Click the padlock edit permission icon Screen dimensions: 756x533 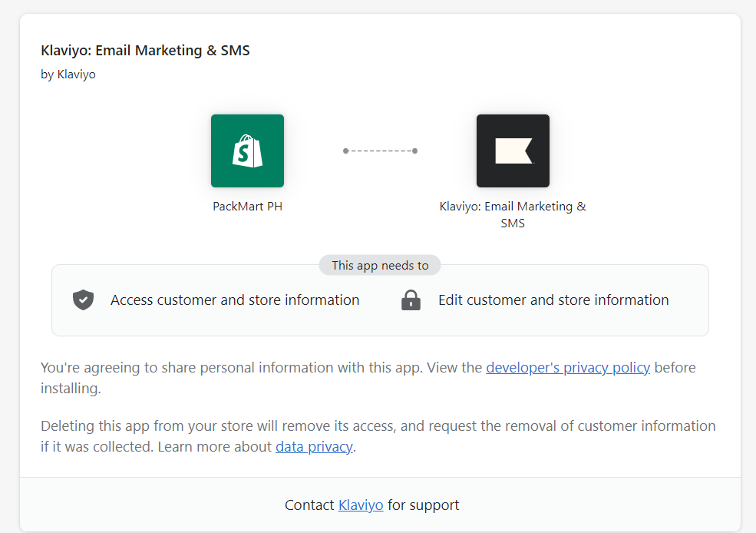(411, 300)
